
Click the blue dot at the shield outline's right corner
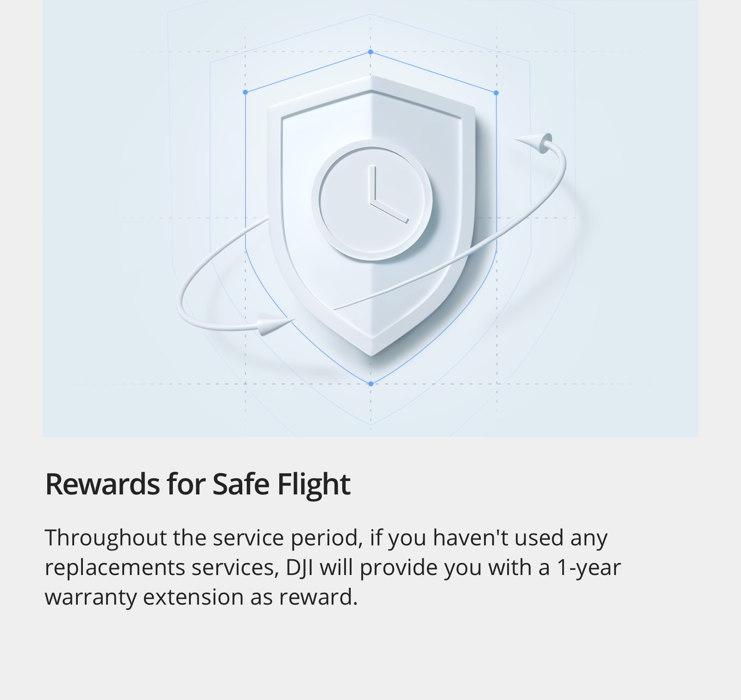click(496, 93)
